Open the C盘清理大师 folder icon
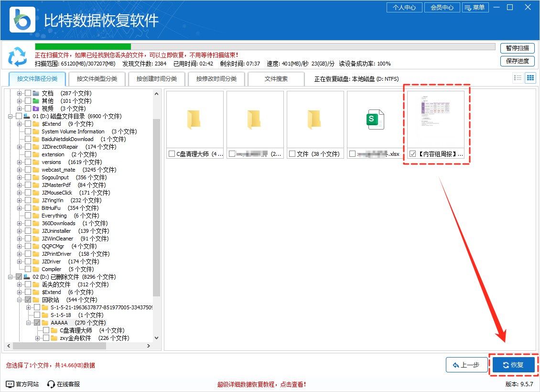The height and width of the screenshot is (392, 540). pyautogui.click(x=194, y=120)
